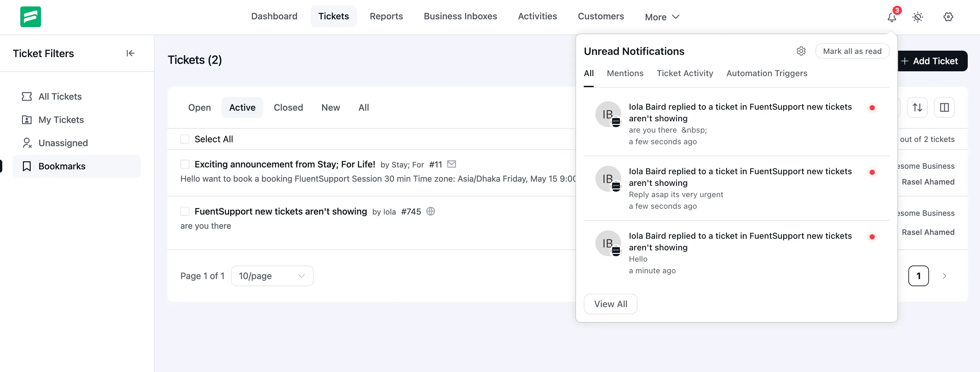The height and width of the screenshot is (372, 980).
Task: Switch to the Open tickets tab
Action: click(199, 108)
